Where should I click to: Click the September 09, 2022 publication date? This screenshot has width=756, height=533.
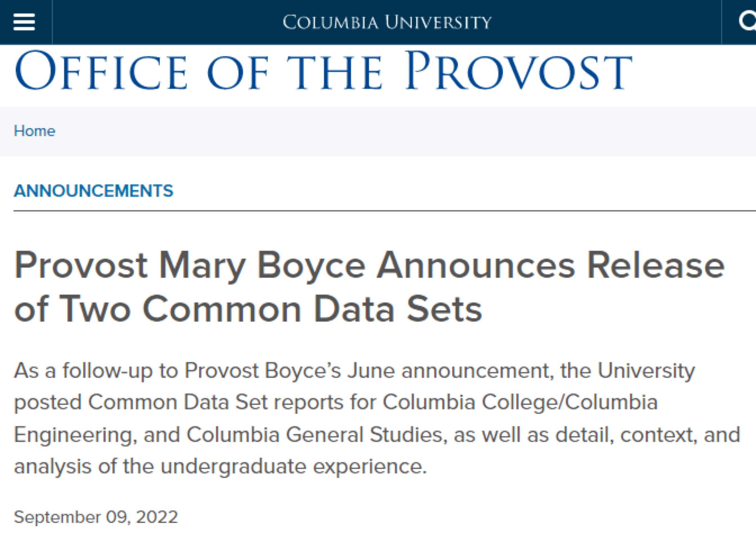coord(96,516)
